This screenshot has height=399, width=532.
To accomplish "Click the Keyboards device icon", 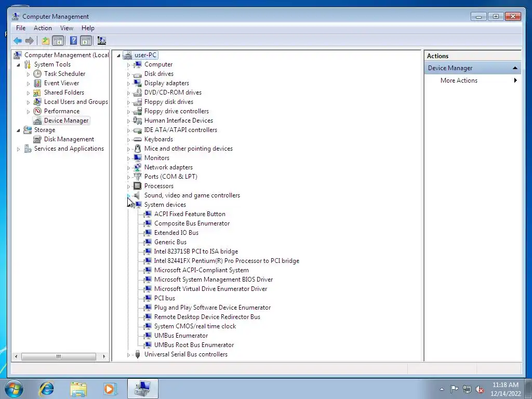I will (137, 139).
